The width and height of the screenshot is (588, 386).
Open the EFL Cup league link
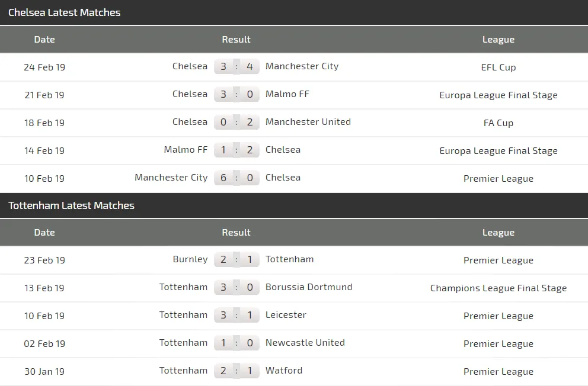498,67
